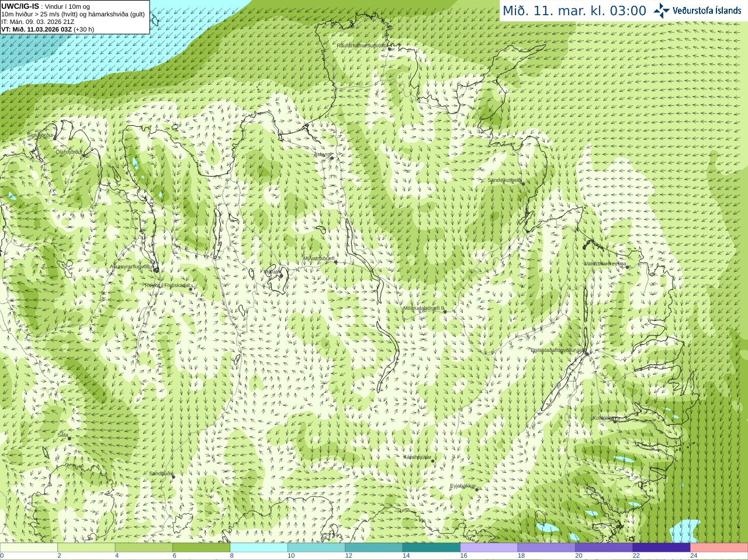Click the 16–18 m/s lavender legend swatch
Viewport: 748px width, 560px height.
[489, 548]
